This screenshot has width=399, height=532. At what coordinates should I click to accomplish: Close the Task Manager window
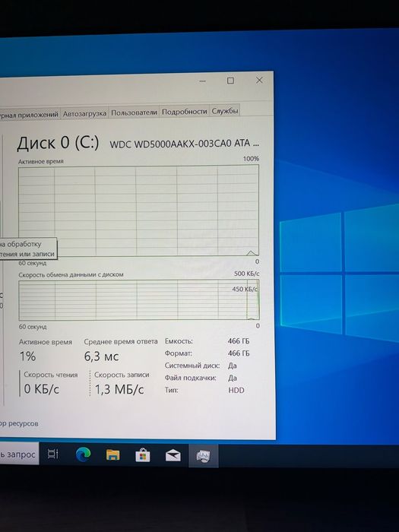coord(259,80)
